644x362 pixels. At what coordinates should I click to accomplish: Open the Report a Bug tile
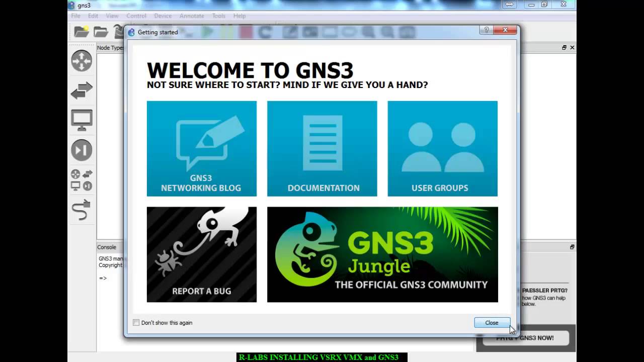[x=201, y=254]
